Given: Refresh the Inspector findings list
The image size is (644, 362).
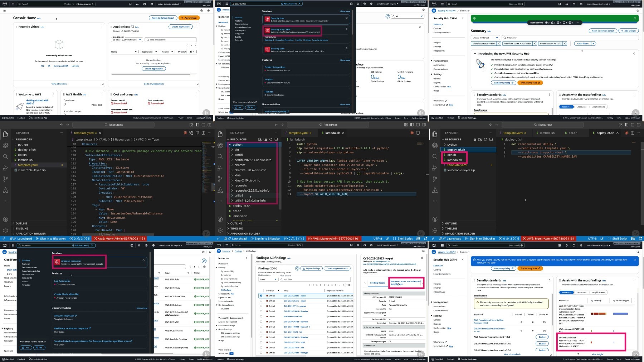Looking at the screenshot, I should click(x=297, y=268).
